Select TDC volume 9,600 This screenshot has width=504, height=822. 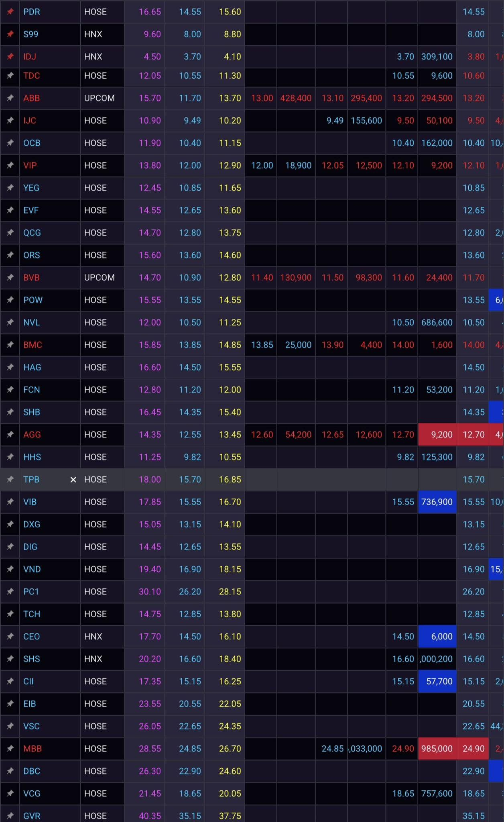coord(441,75)
